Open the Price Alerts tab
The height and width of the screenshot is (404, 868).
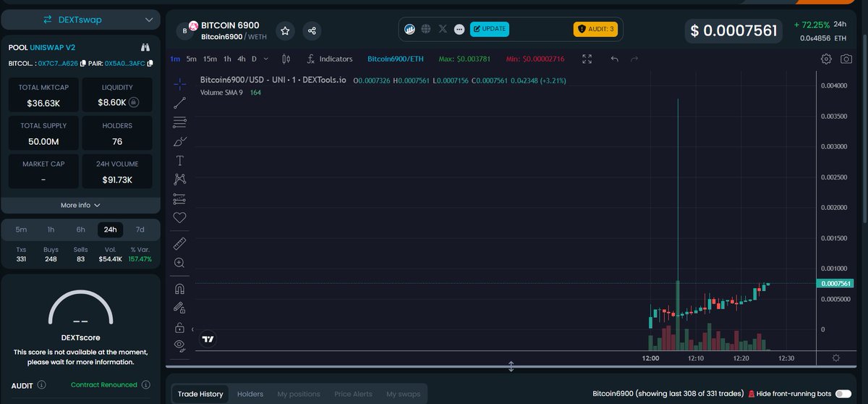[353, 394]
